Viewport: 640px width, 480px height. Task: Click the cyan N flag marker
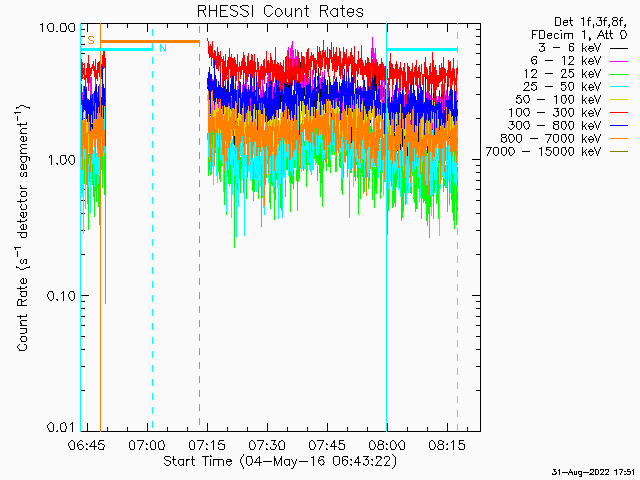pyautogui.click(x=163, y=48)
